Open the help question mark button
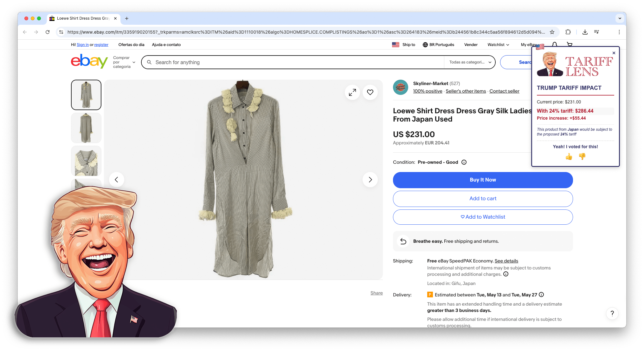The image size is (644, 351). pos(612,314)
